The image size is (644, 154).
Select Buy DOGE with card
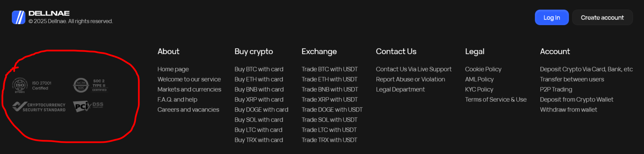(x=261, y=110)
